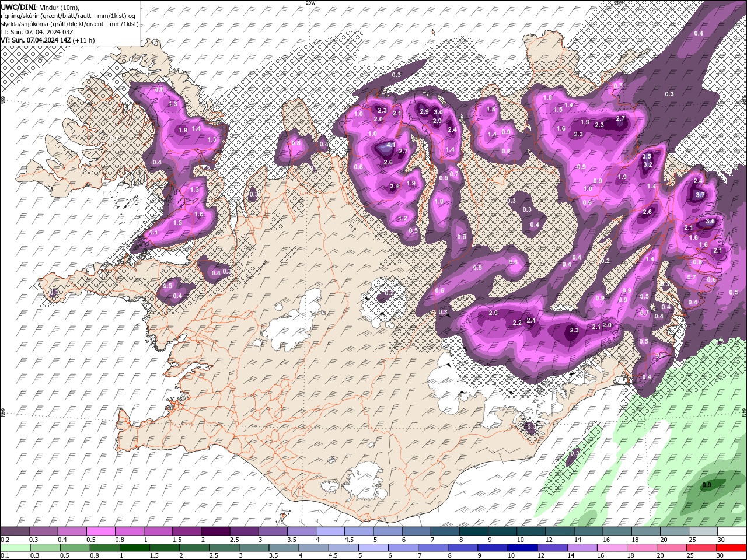The height and width of the screenshot is (560, 747).
Task: Click the '0.2' label in the top legend
Action: point(5,540)
